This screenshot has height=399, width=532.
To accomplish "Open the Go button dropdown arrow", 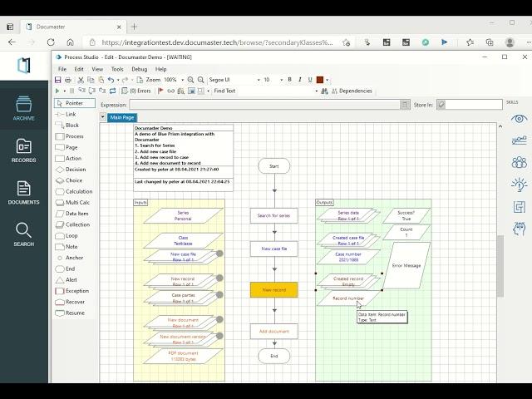I will click(65, 91).
